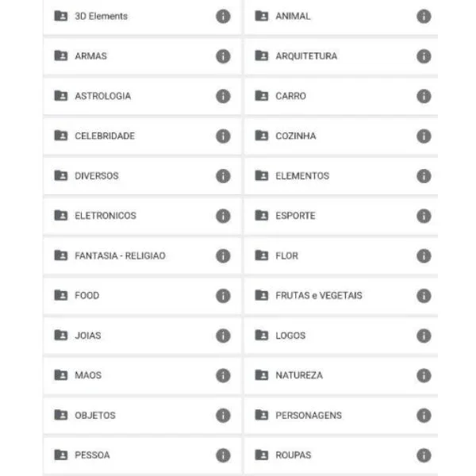The width and height of the screenshot is (476, 476).
Task: Open the ELETRONICOS folder
Action: point(142,216)
